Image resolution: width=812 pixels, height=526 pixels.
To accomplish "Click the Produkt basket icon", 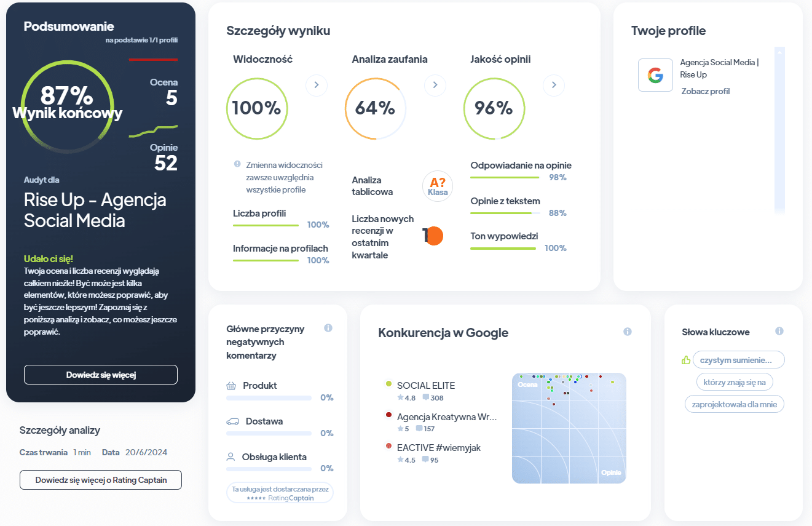I will click(231, 386).
